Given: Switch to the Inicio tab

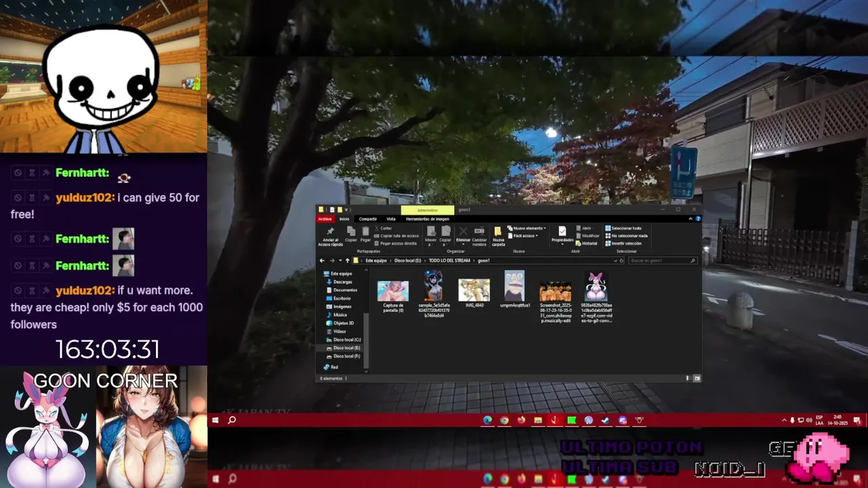Looking at the screenshot, I should [344, 219].
